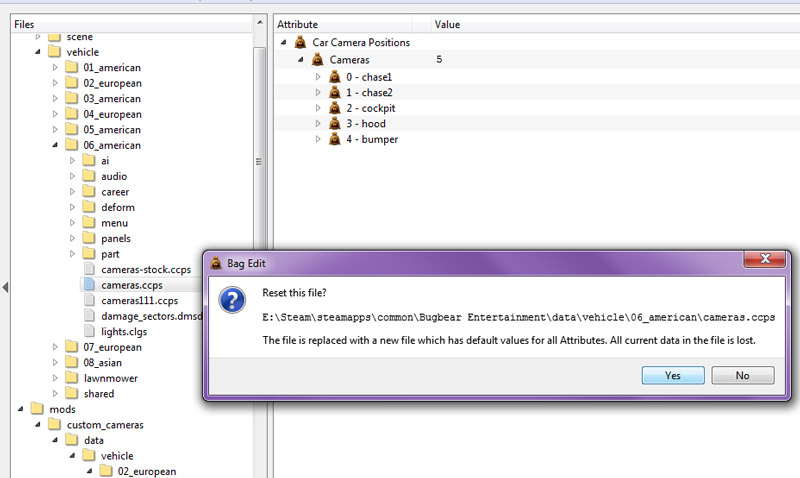The width and height of the screenshot is (800, 478).
Task: Click the cameras.ccps file icon
Action: [89, 285]
